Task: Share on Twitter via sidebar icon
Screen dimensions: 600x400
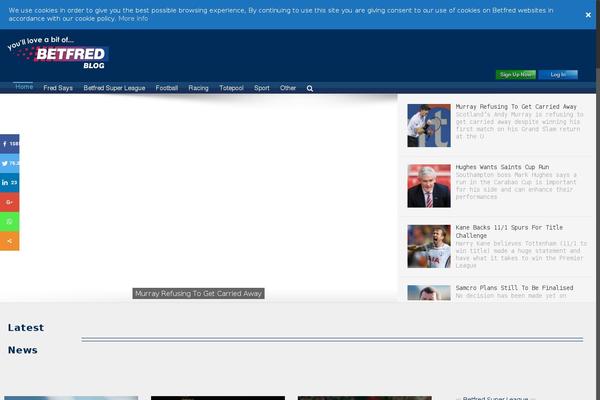Action: [10, 163]
